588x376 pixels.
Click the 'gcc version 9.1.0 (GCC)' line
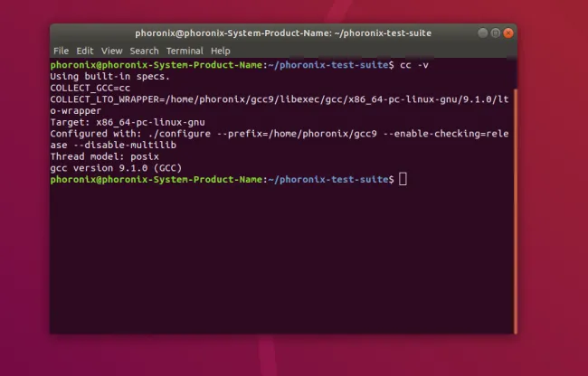click(116, 168)
